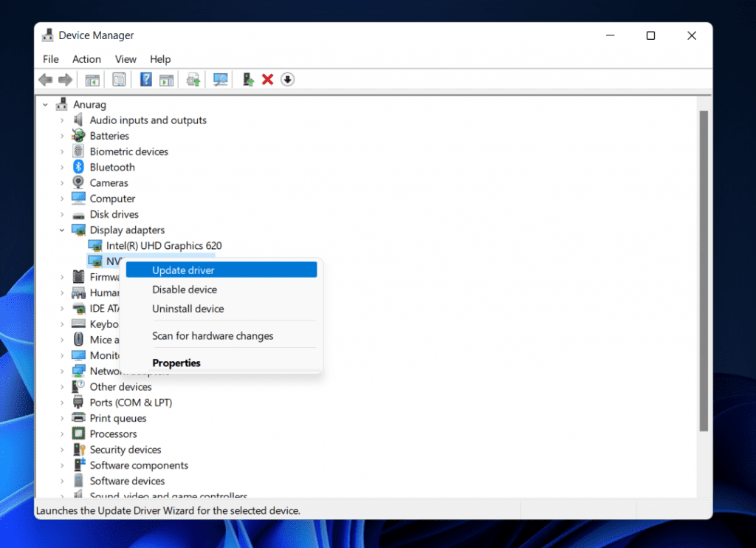Screen dimensions: 756x548
Task: Expand the Bluetooth category
Action: [x=63, y=167]
